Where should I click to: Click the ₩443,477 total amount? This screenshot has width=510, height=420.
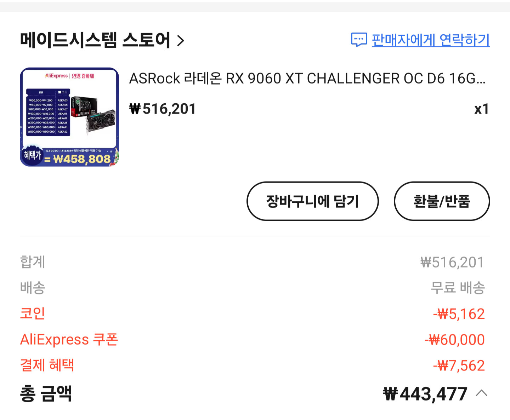[425, 394]
